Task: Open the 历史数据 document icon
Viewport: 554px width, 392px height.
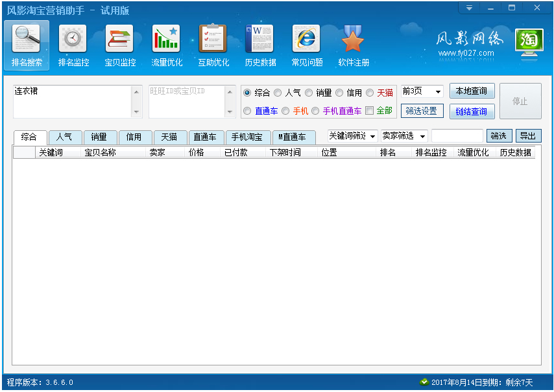Action: click(259, 38)
